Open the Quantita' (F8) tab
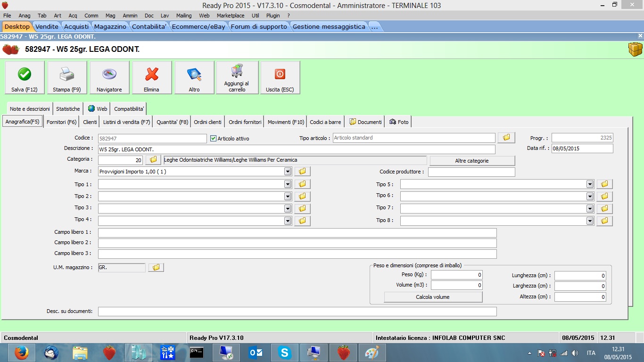This screenshot has width=644, height=362. pyautogui.click(x=172, y=122)
